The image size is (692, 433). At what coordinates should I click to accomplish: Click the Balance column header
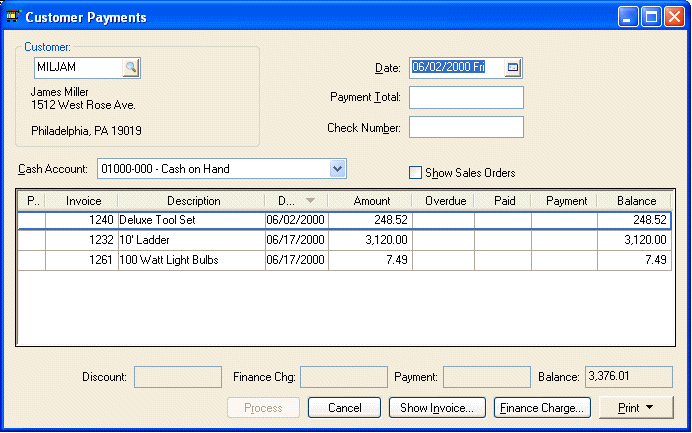634,201
